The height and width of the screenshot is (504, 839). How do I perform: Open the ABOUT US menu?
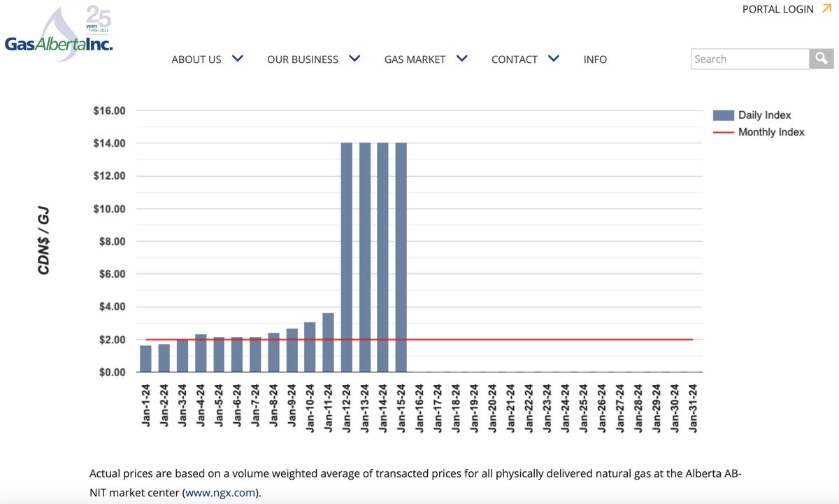(196, 59)
